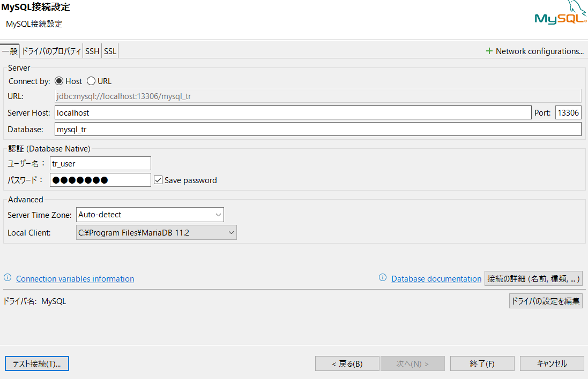Click the キャンセル button
This screenshot has width=588, height=379.
[x=552, y=363]
